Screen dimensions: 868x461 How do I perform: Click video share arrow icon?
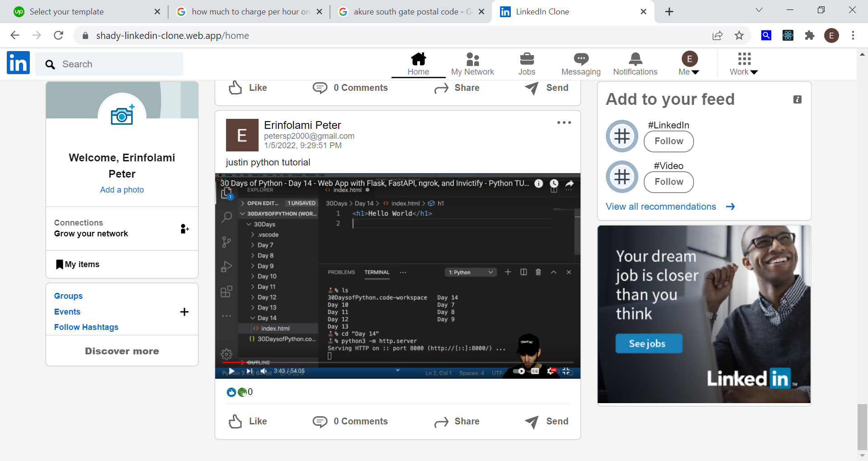[x=570, y=183]
